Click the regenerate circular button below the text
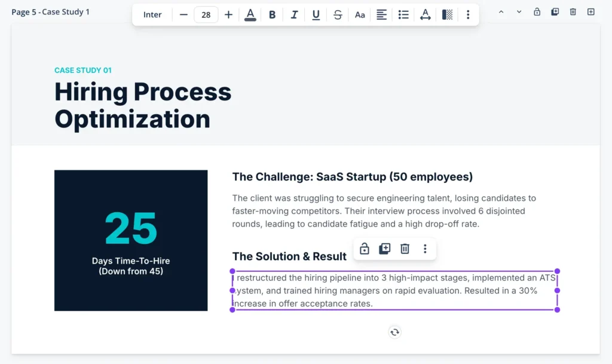 tap(394, 332)
